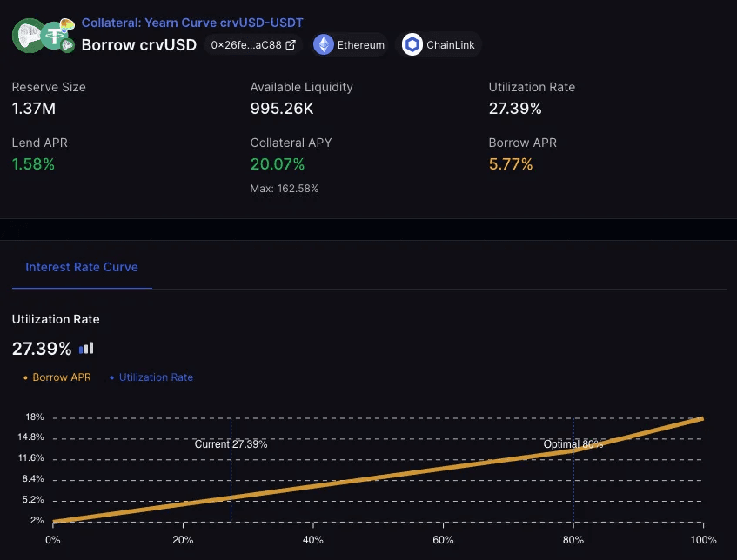Toggle the Utilization Rate series in chart legend
The image size is (737, 560).
[x=151, y=377]
